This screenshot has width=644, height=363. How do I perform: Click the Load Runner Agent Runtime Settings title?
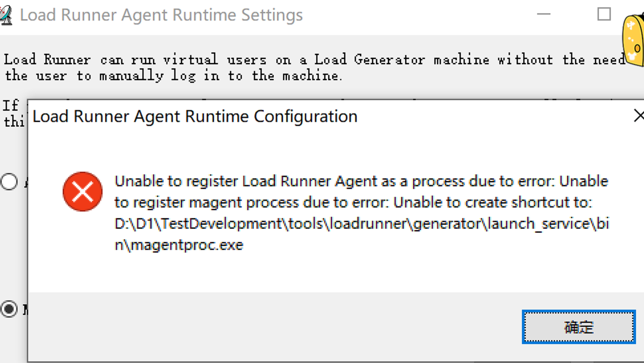161,15
